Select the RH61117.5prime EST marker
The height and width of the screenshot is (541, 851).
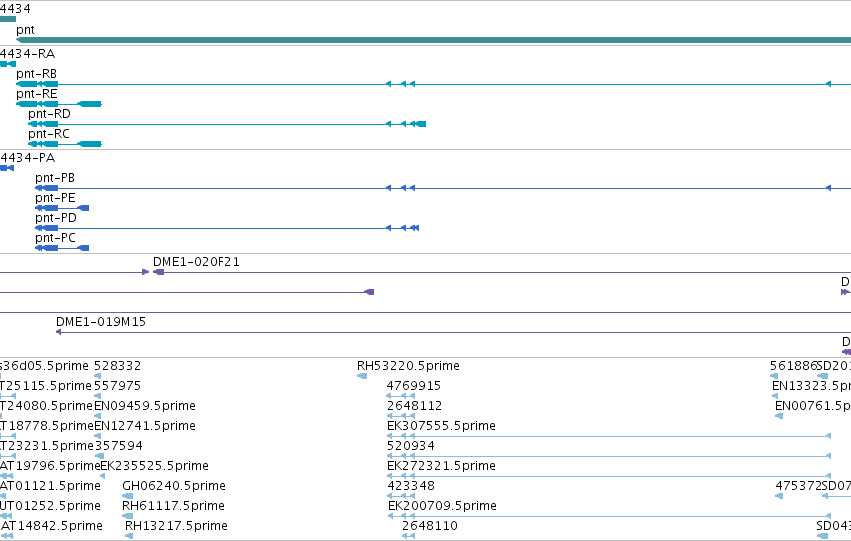128,516
